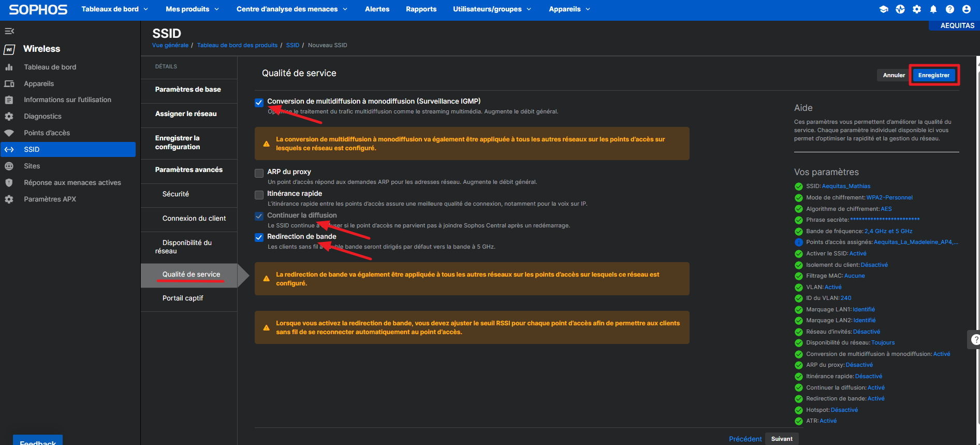The height and width of the screenshot is (445, 980).
Task: Open the notifications bell icon
Action: point(933,9)
